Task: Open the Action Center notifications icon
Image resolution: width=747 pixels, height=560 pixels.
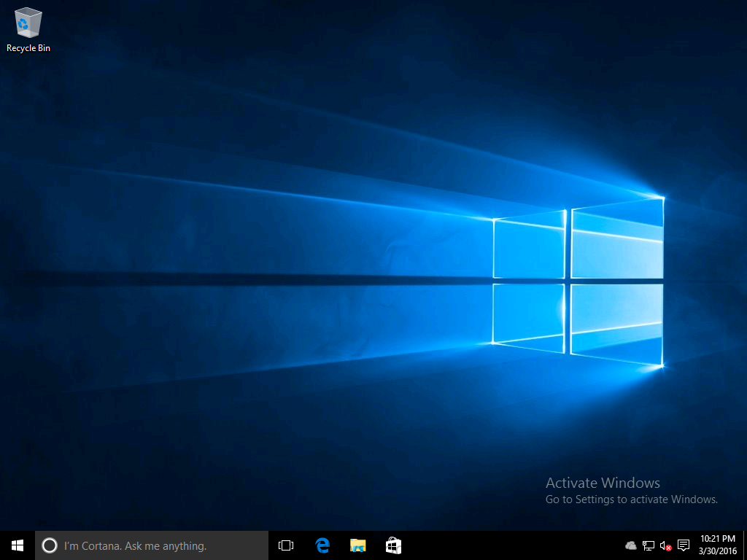Action: tap(684, 545)
